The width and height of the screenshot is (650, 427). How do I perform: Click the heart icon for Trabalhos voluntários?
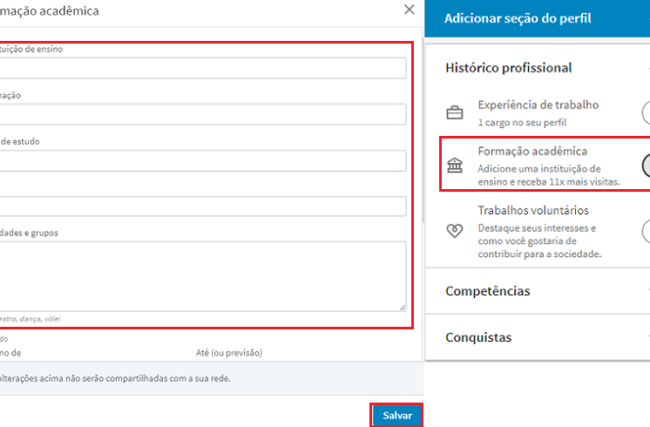click(x=455, y=230)
